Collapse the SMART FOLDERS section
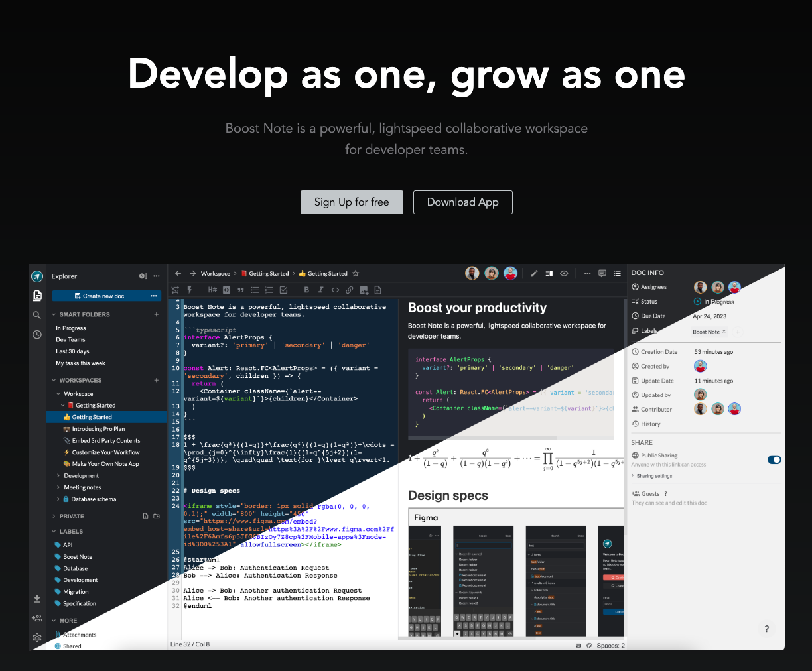The image size is (812, 671). click(54, 314)
